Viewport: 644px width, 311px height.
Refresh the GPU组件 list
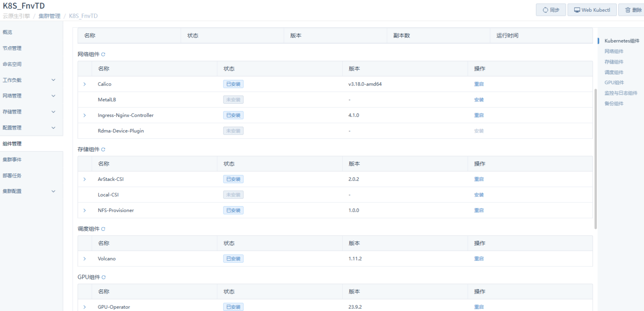(103, 277)
